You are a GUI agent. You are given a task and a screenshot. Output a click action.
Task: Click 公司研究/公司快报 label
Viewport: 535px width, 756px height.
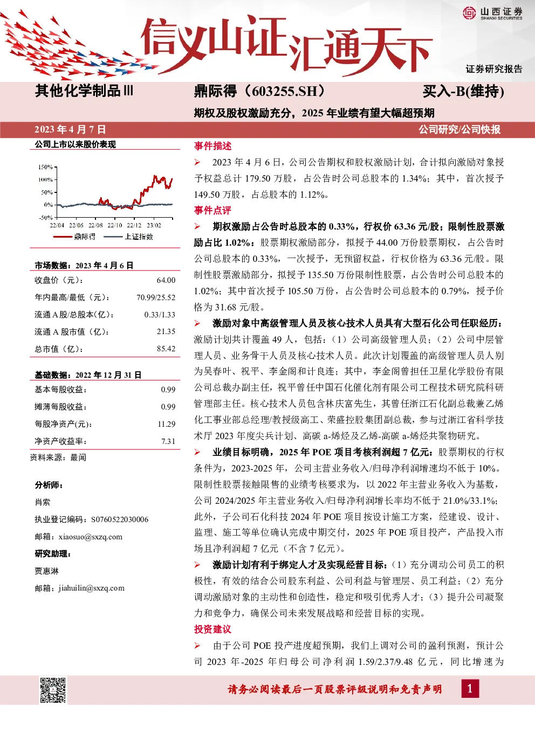pos(459,129)
